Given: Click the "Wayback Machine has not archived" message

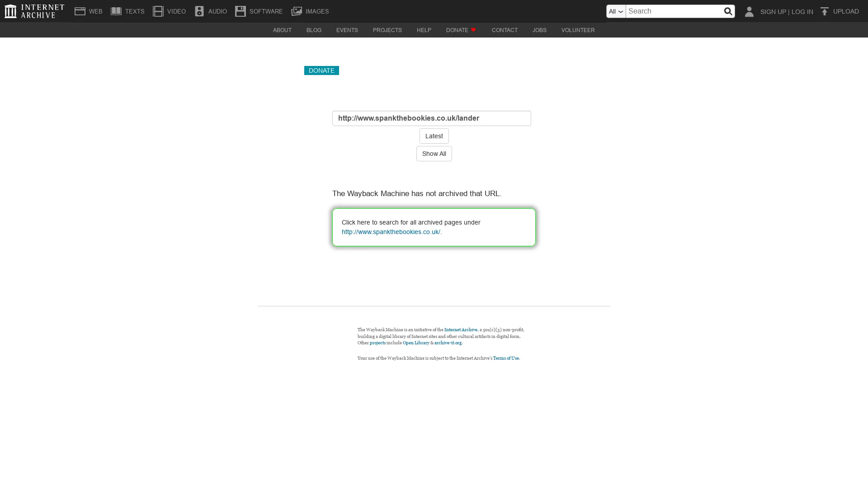Looking at the screenshot, I should coord(417,193).
